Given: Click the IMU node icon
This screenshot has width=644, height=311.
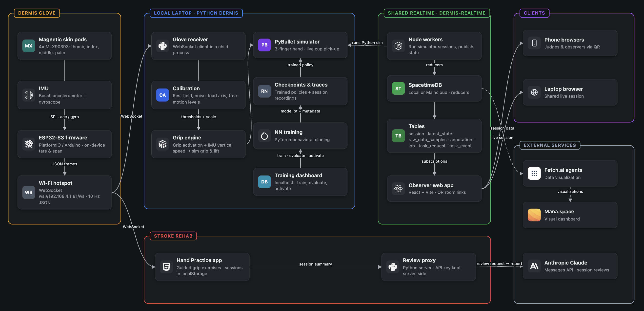Looking at the screenshot, I should click(x=28, y=95).
